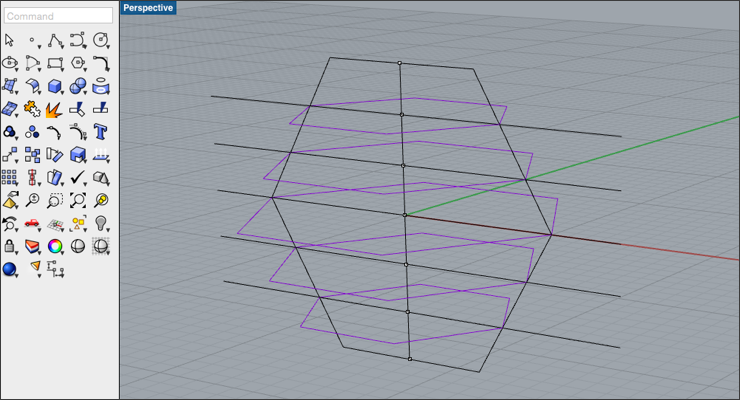The image size is (740, 400).
Task: Click the yellow shapes selection icon
Action: tap(78, 224)
